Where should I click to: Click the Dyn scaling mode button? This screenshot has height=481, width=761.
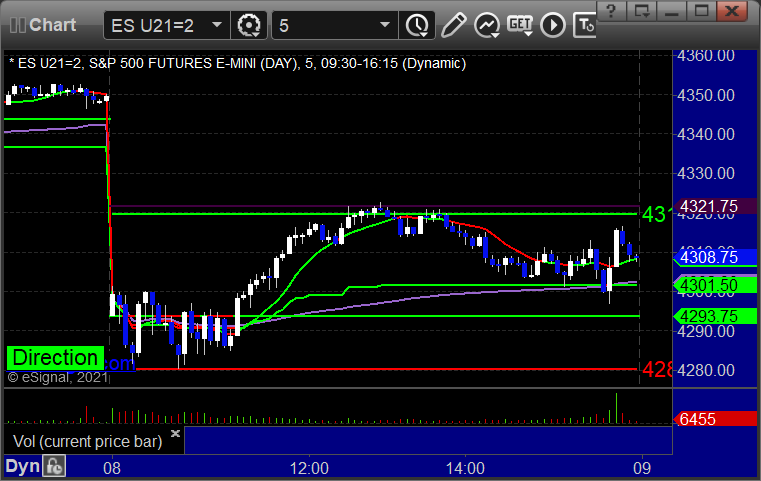22,466
